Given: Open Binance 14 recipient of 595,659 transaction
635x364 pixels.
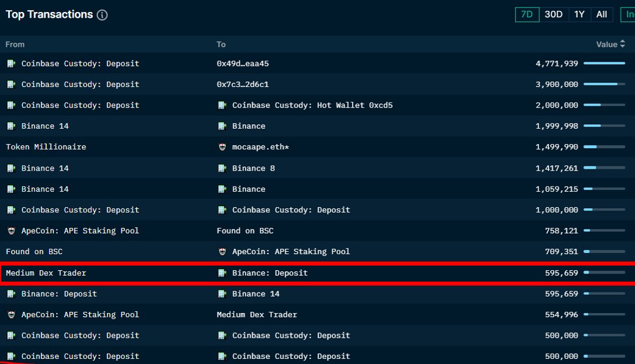Looking at the screenshot, I should pos(255,294).
